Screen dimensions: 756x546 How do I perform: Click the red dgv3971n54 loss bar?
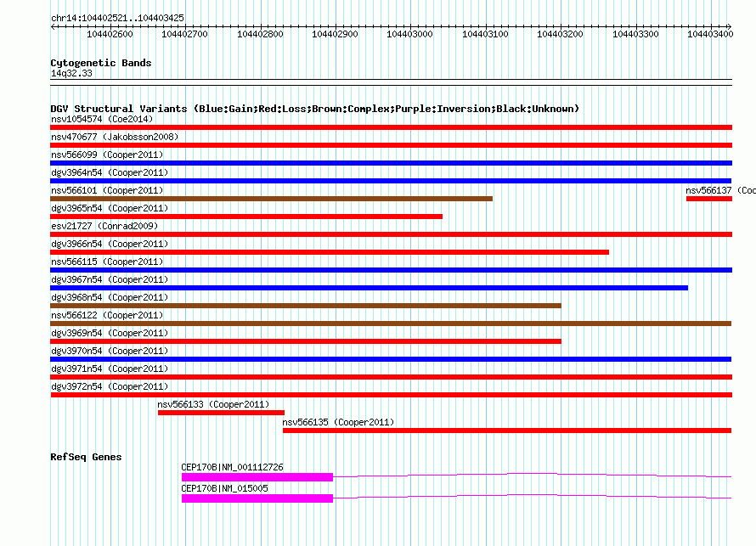tap(391, 377)
